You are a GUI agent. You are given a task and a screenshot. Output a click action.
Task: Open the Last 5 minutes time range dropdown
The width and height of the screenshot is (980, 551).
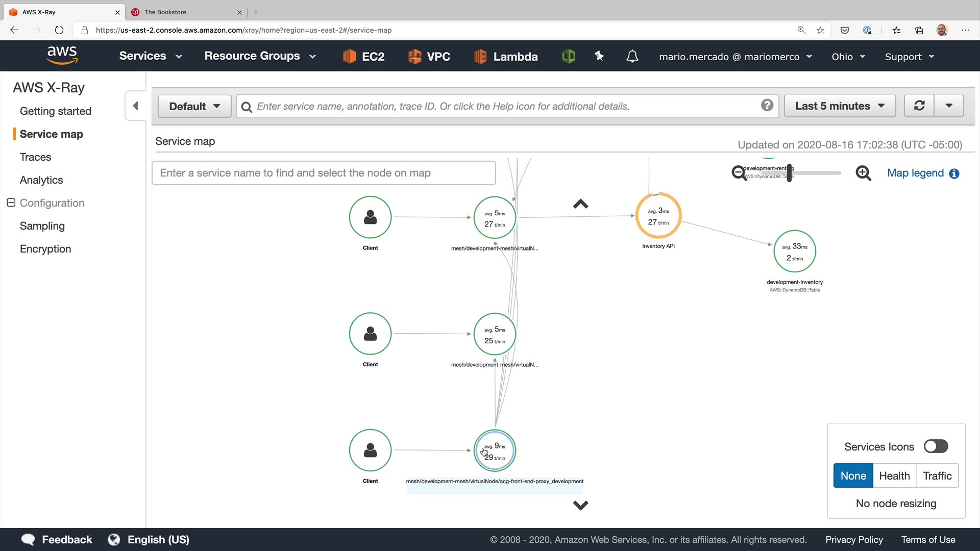click(x=840, y=106)
